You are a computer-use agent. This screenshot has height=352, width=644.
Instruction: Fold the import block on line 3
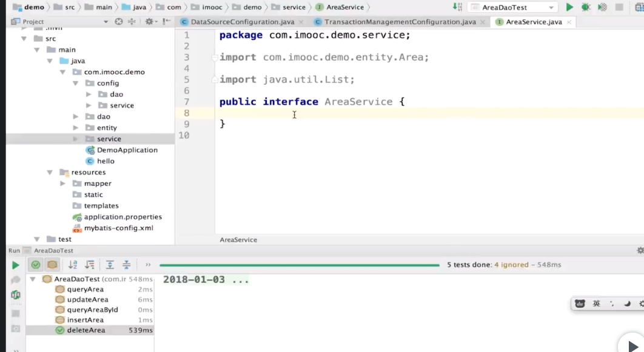click(x=215, y=58)
